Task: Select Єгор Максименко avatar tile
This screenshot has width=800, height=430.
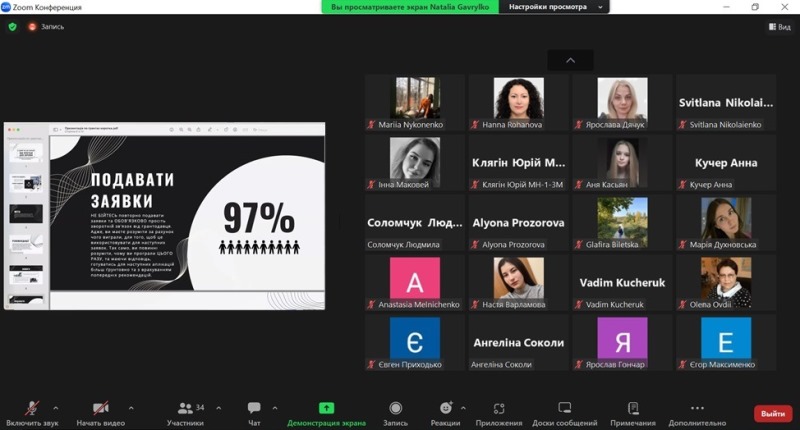Action: click(x=726, y=342)
